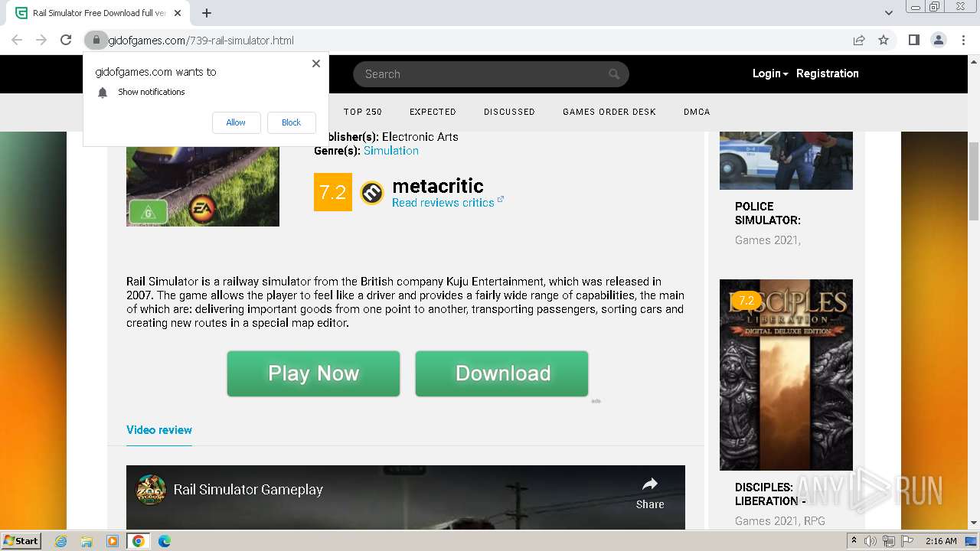Follow the Simulation genre link
Image resolution: width=980 pixels, height=551 pixels.
pyautogui.click(x=391, y=151)
